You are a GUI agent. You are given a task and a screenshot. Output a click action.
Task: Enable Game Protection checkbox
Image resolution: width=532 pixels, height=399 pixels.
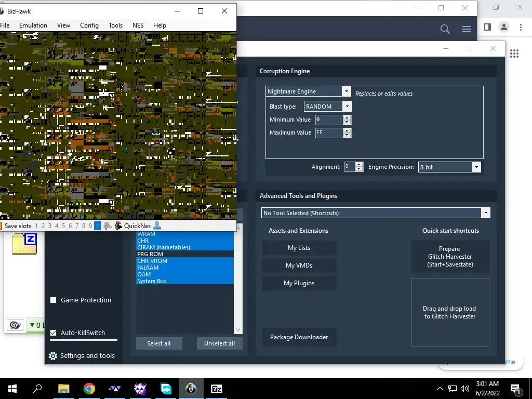point(54,300)
